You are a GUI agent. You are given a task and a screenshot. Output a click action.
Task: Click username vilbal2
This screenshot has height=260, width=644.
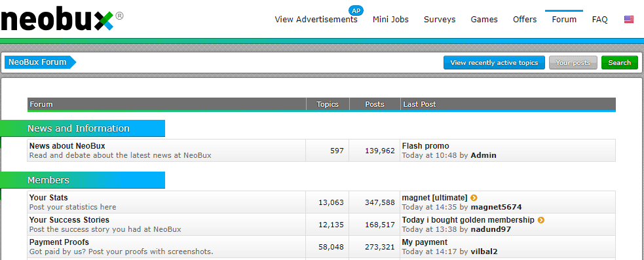[x=484, y=251]
